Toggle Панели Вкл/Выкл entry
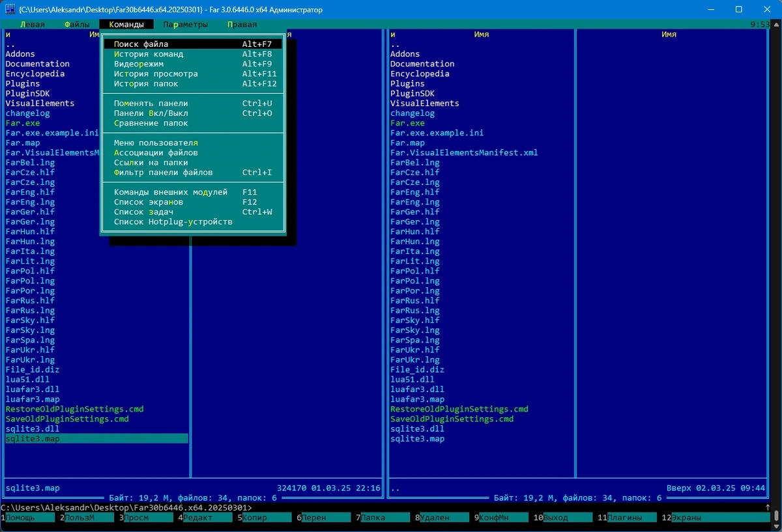The image size is (782, 532). 193,113
